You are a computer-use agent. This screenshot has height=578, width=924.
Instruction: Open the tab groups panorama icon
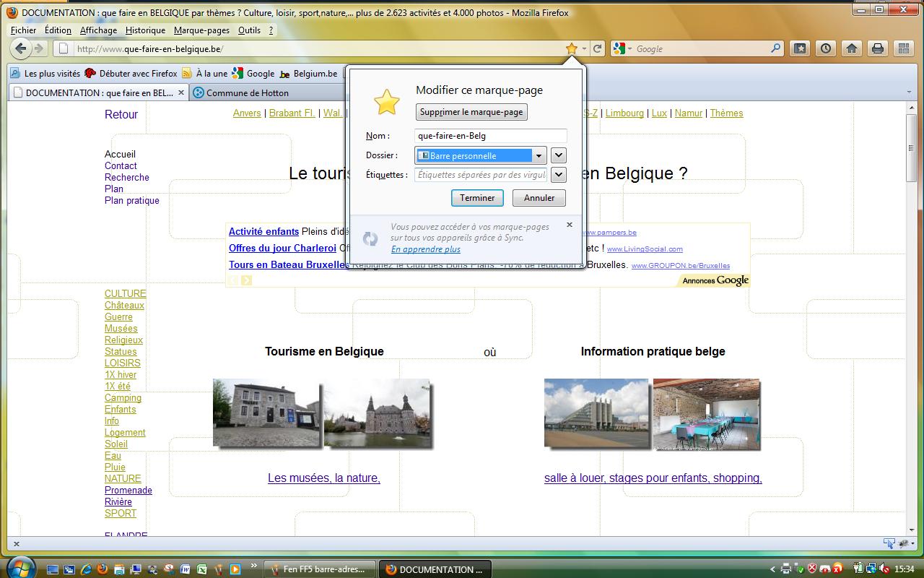[903, 48]
